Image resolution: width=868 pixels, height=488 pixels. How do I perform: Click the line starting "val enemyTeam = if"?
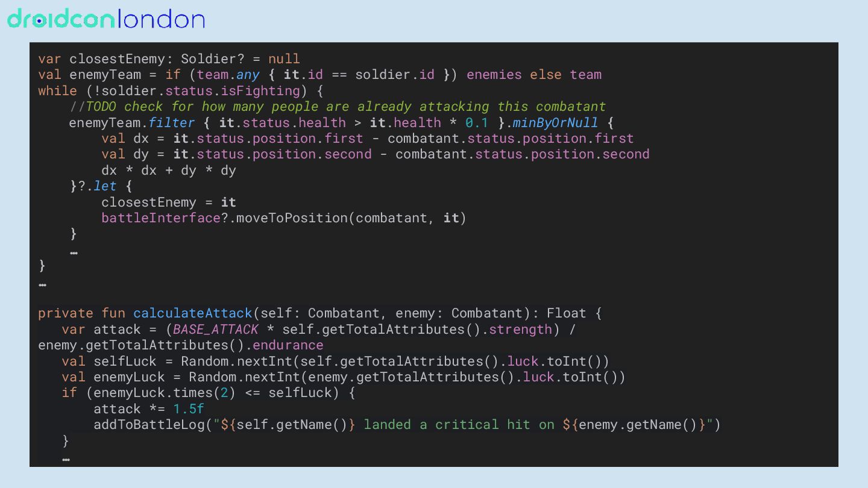pyautogui.click(x=320, y=75)
